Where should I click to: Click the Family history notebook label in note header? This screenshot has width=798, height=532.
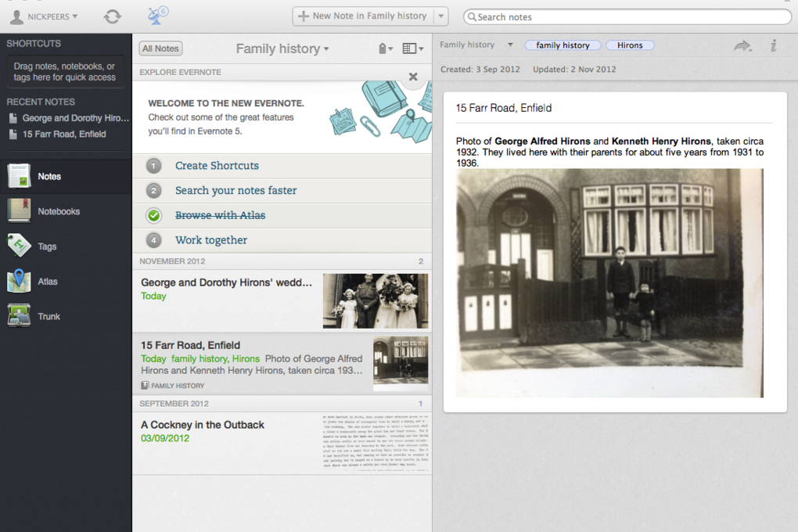[x=467, y=45]
